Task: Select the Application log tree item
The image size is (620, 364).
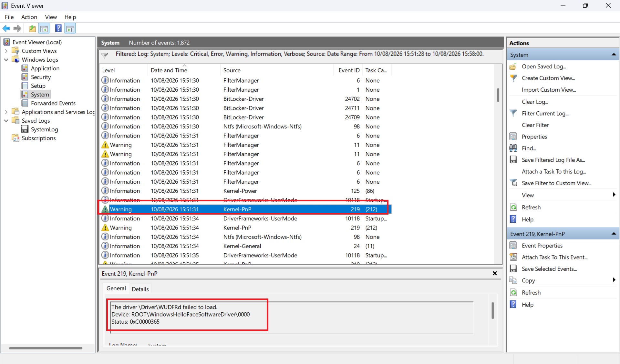Action: tap(45, 68)
